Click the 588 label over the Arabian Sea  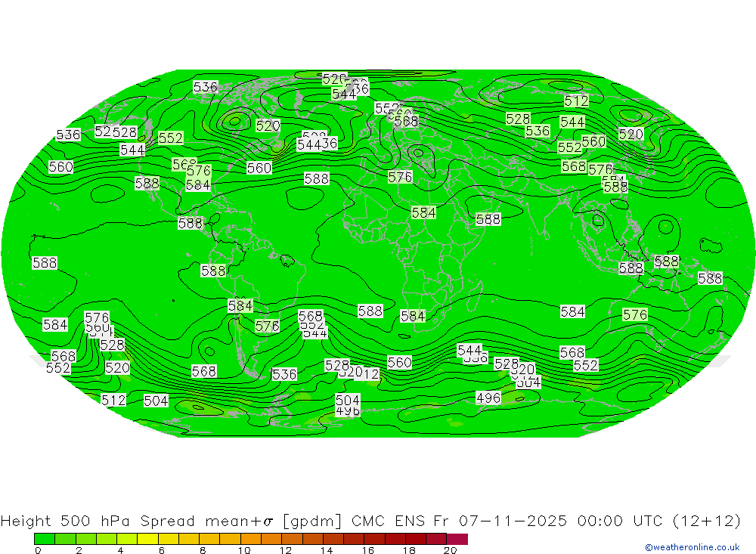(488, 219)
